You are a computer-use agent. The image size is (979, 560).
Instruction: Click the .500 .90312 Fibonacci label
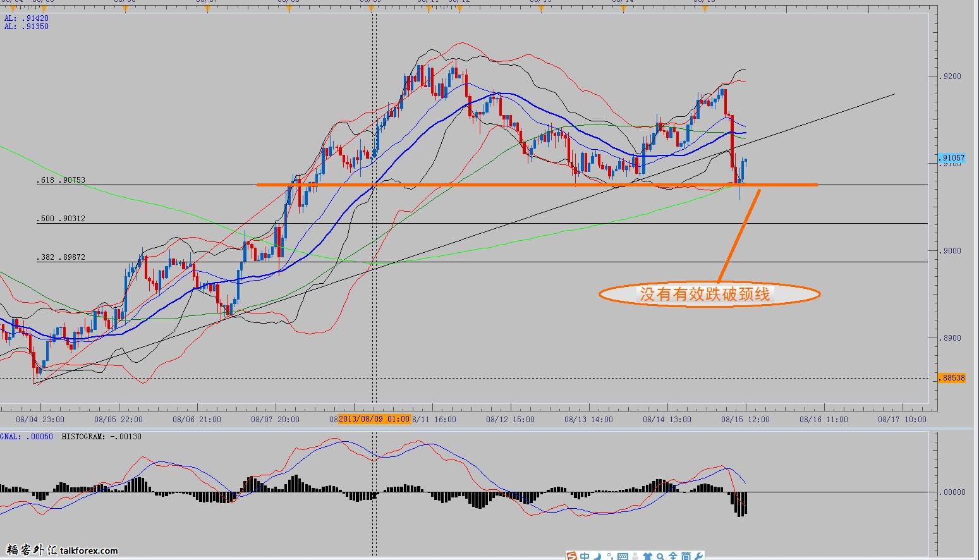coord(61,219)
